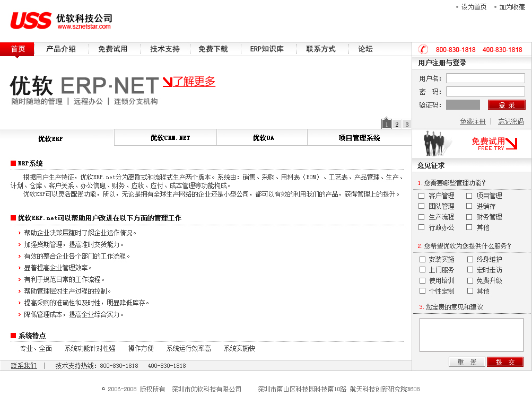
Task: Click the 设为首页 link
Action: tap(474, 7)
